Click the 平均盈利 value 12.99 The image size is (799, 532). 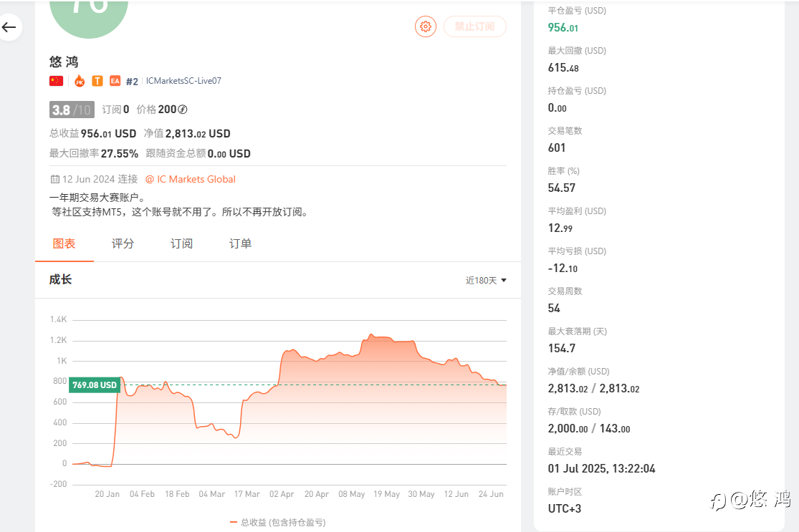coord(560,228)
